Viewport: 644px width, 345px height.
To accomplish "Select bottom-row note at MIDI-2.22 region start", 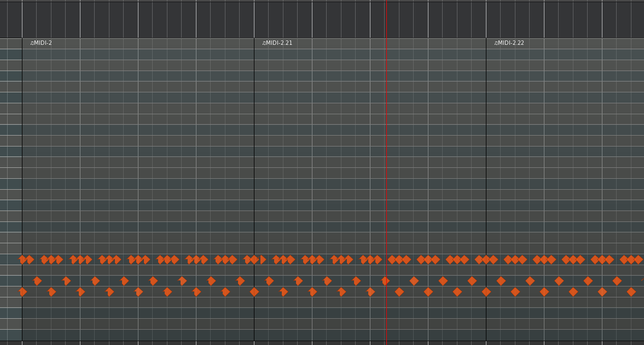I will point(486,292).
